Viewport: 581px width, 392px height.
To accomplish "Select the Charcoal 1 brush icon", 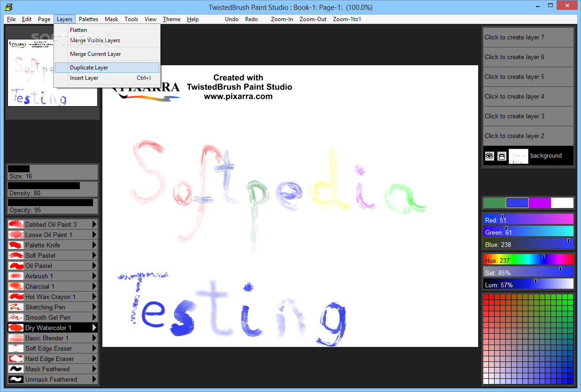I will tap(16, 286).
